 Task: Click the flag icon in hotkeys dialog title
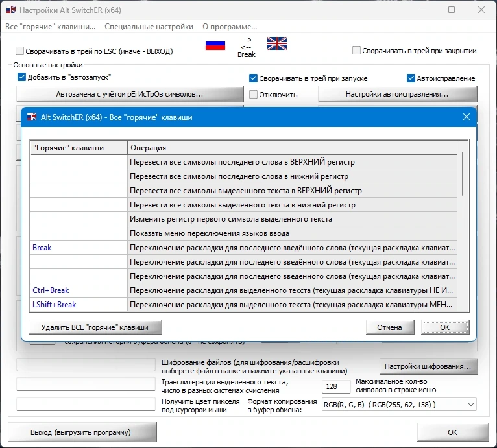click(x=32, y=117)
